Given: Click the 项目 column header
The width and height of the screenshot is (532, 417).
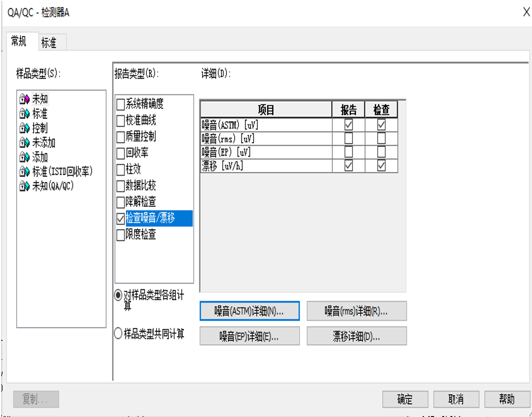Looking at the screenshot, I should pyautogui.click(x=266, y=110).
